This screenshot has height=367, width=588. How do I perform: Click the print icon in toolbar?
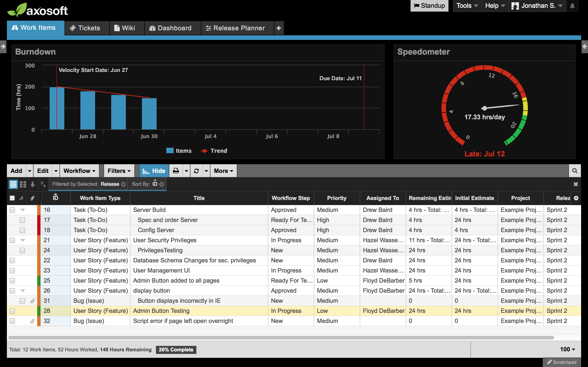click(176, 171)
